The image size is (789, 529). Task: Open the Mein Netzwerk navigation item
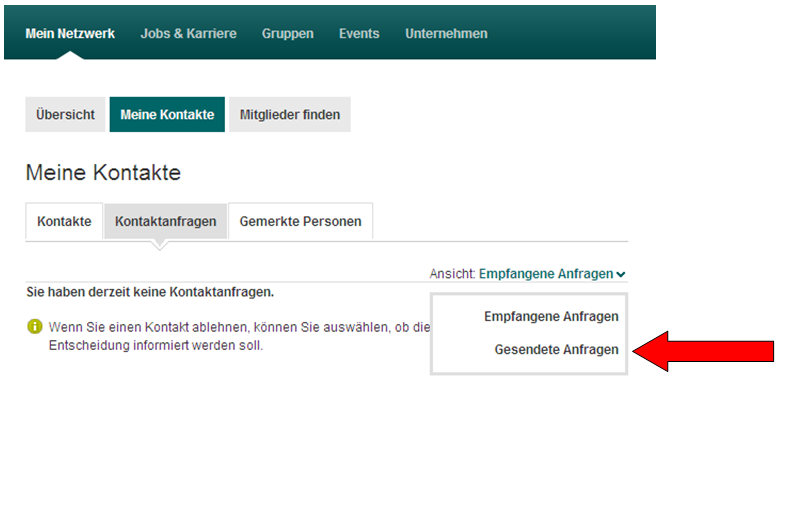tap(70, 34)
